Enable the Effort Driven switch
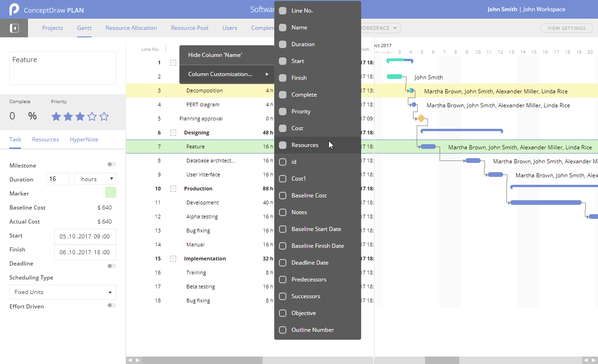The image size is (598, 364). coord(112,305)
